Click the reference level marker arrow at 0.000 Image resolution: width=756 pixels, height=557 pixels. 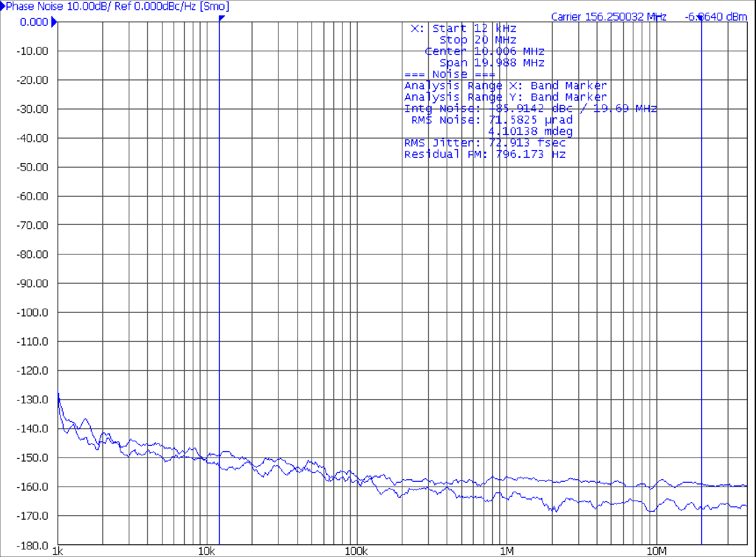click(x=54, y=22)
